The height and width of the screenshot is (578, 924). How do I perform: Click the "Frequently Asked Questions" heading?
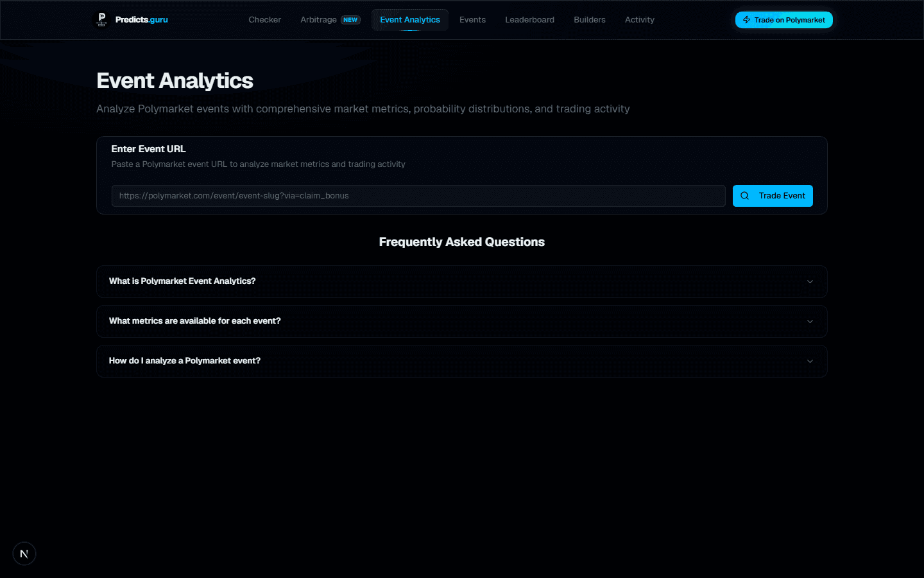click(x=462, y=242)
